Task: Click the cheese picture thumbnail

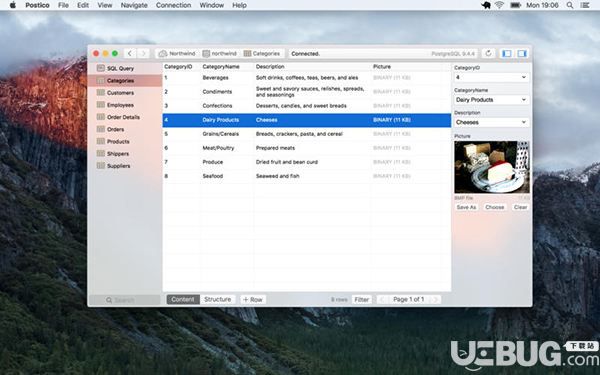Action: pyautogui.click(x=492, y=167)
